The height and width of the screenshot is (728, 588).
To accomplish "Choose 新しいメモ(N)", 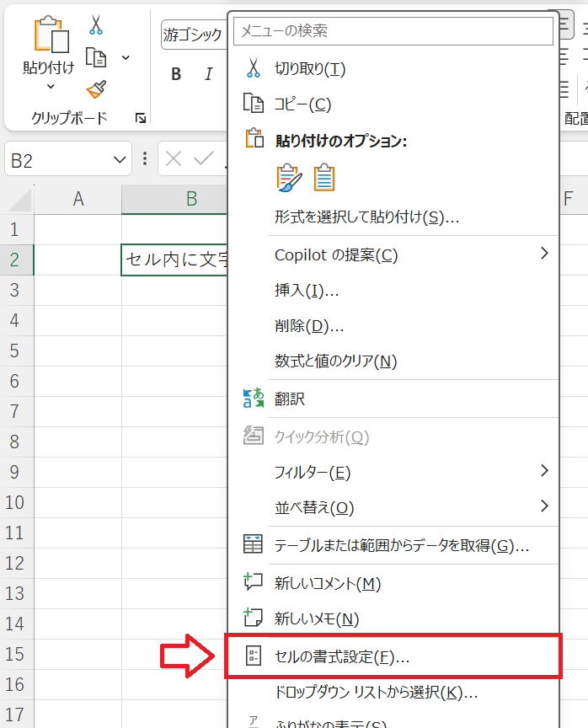I will click(393, 618).
